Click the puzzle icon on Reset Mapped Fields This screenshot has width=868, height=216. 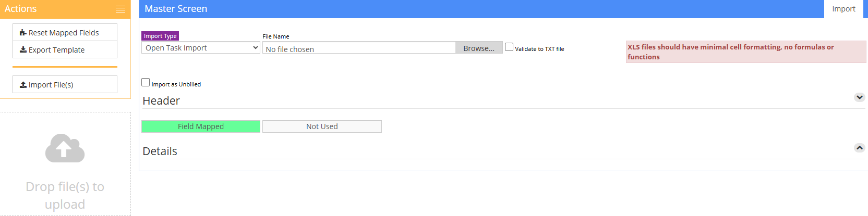pyautogui.click(x=23, y=33)
